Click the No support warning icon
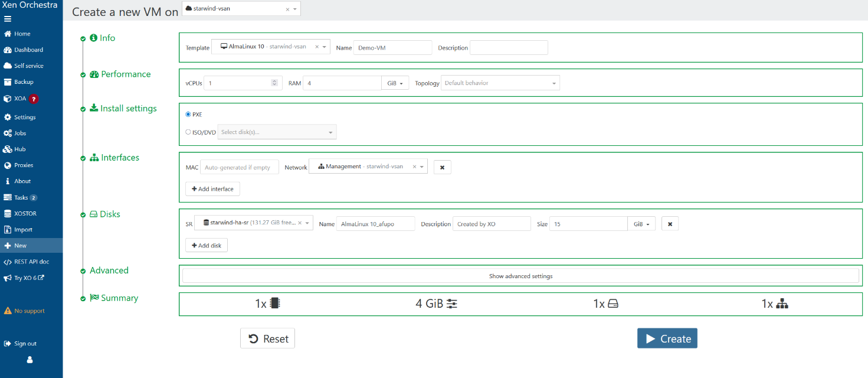 click(x=8, y=311)
